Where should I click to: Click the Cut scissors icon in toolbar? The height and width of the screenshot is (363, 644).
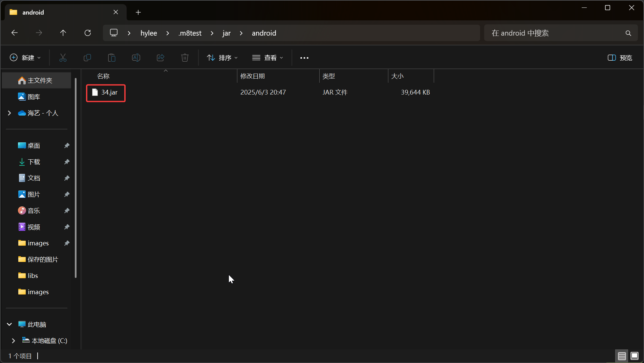63,58
